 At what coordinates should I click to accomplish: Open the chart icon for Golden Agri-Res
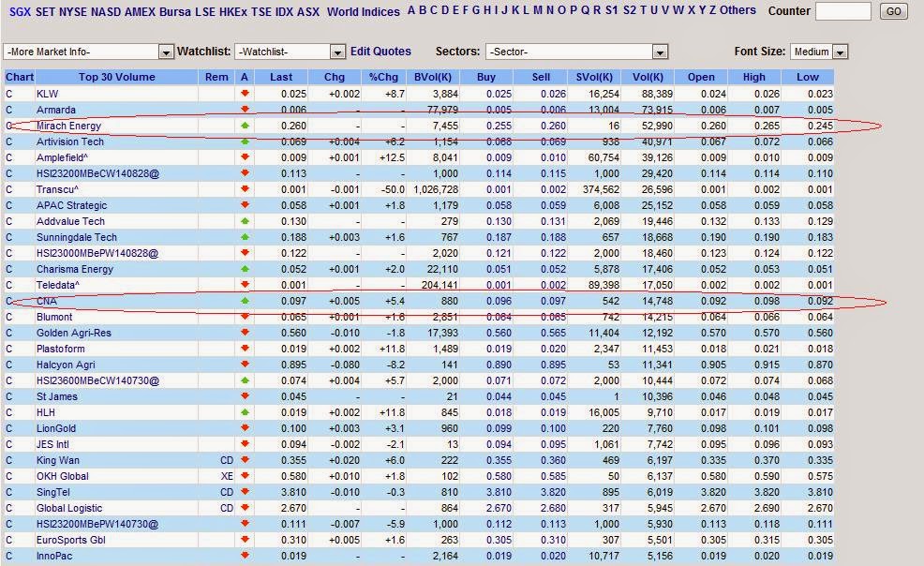(8, 333)
